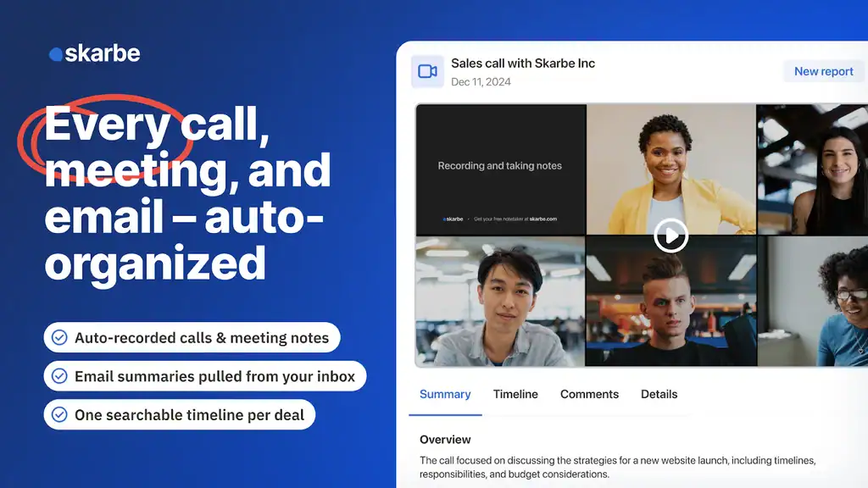Click the Skarbe logo in the top left
The height and width of the screenshot is (488, 868).
(x=95, y=53)
